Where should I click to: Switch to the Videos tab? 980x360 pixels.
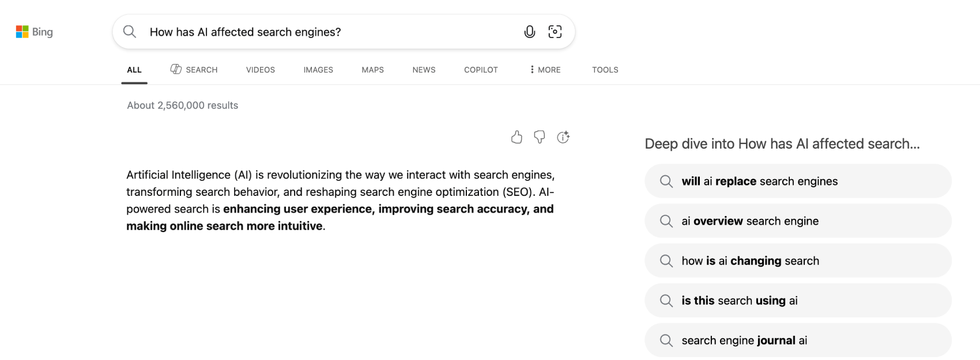coord(261,70)
